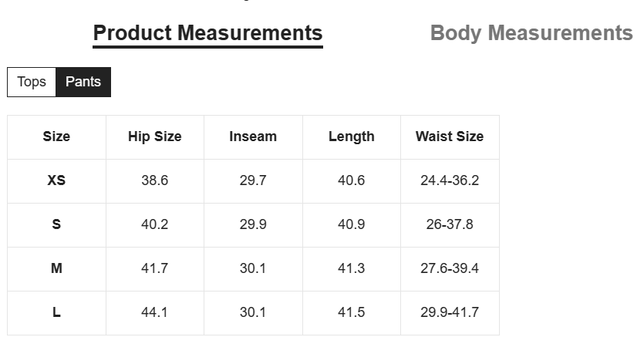Viewport: 644px width, 337px height.
Task: Open the Body Measurements tab
Action: [531, 33]
